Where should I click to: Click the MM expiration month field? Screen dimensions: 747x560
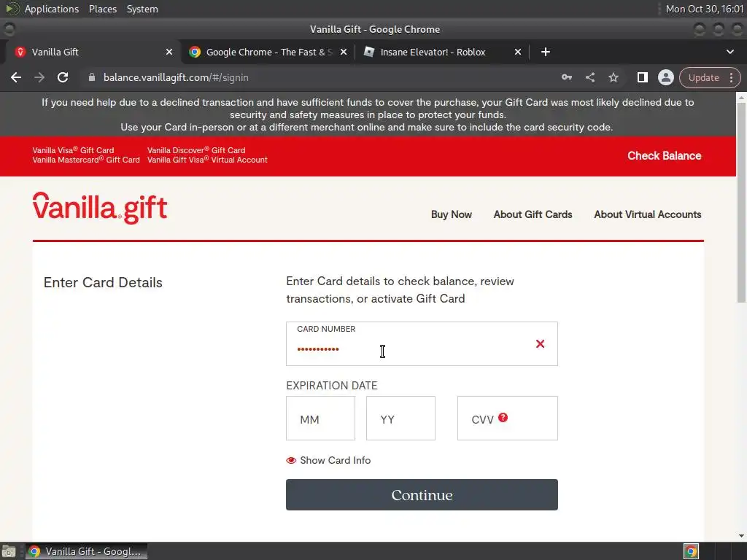coord(321,418)
